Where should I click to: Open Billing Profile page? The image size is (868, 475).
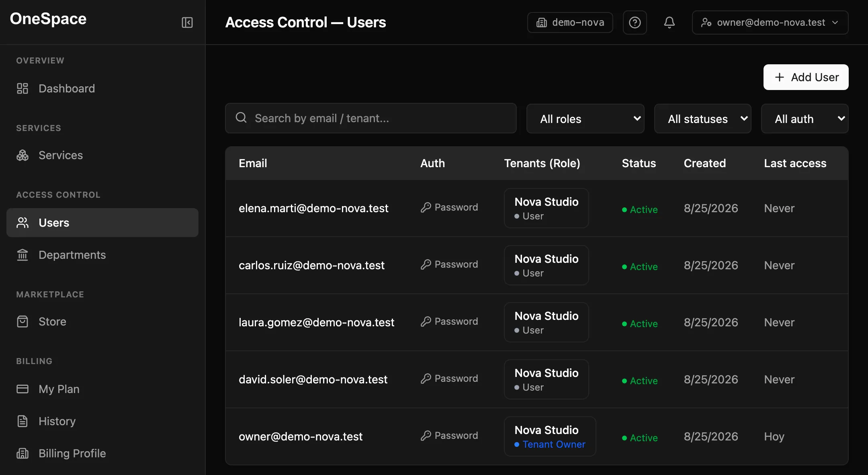(102, 453)
